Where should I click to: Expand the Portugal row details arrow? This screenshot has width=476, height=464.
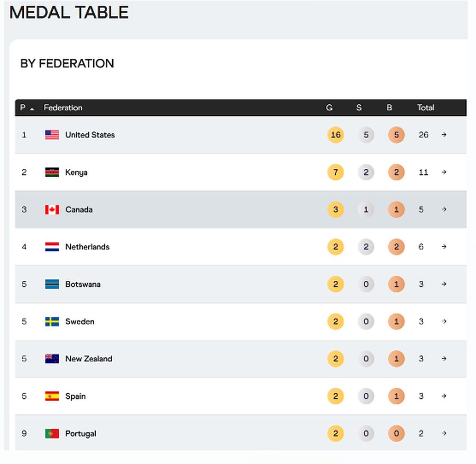(444, 433)
